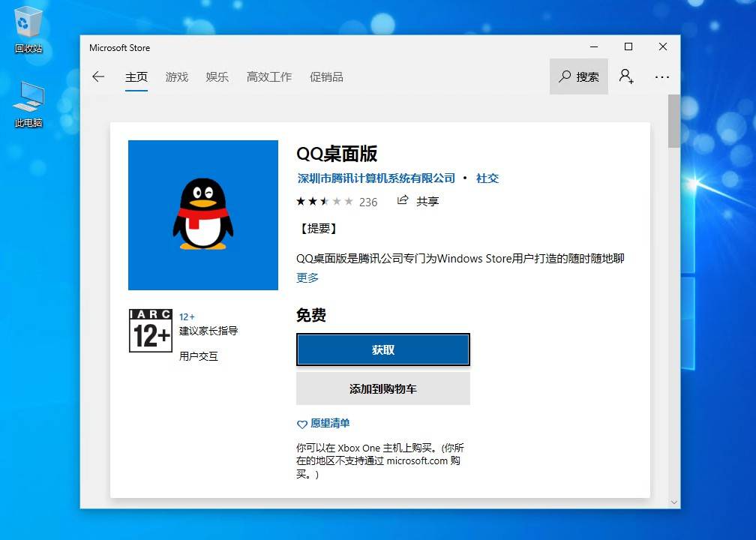
Task: Expand description with 更多 link
Action: click(x=307, y=277)
